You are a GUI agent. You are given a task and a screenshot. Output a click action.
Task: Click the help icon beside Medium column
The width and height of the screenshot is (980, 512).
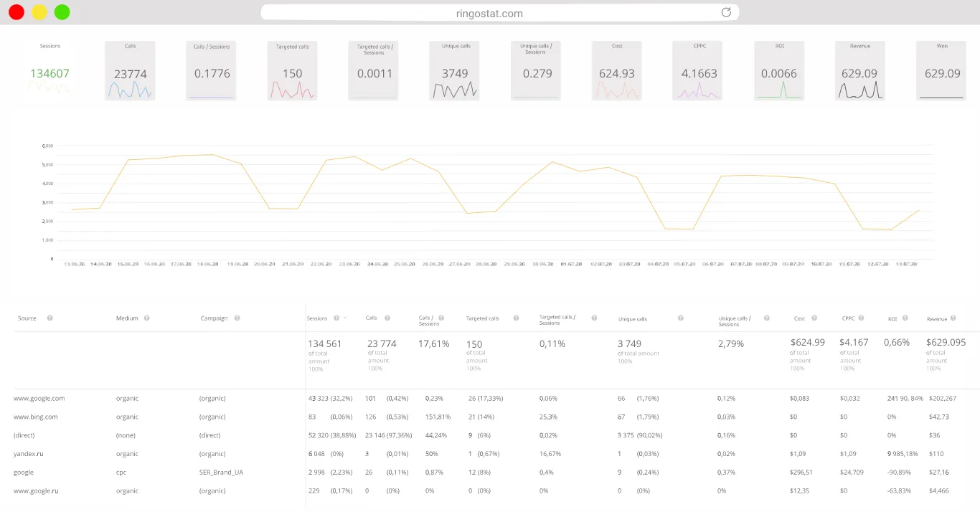click(x=146, y=318)
